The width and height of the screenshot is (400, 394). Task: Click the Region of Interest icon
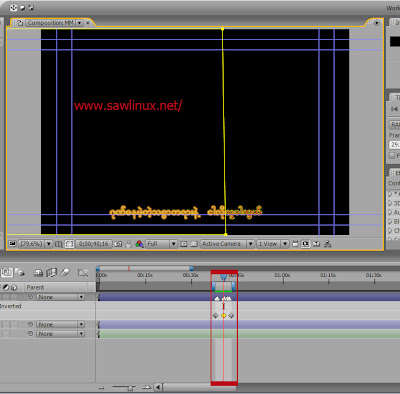coord(184,244)
